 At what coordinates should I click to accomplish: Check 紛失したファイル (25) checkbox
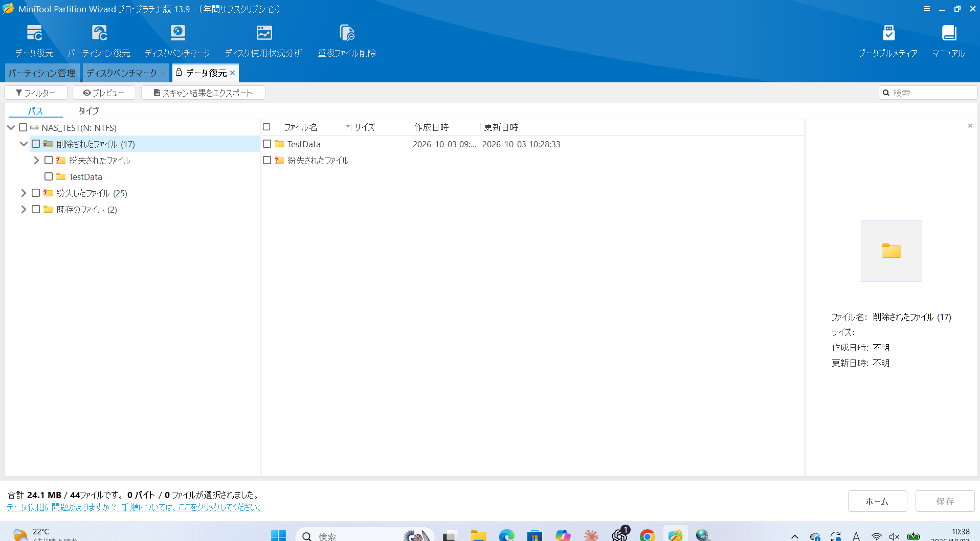click(x=36, y=193)
